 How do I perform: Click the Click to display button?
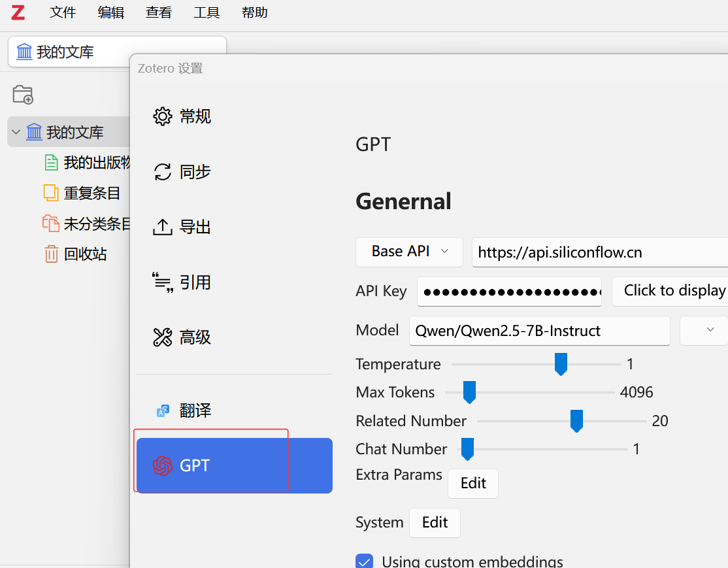pos(670,291)
